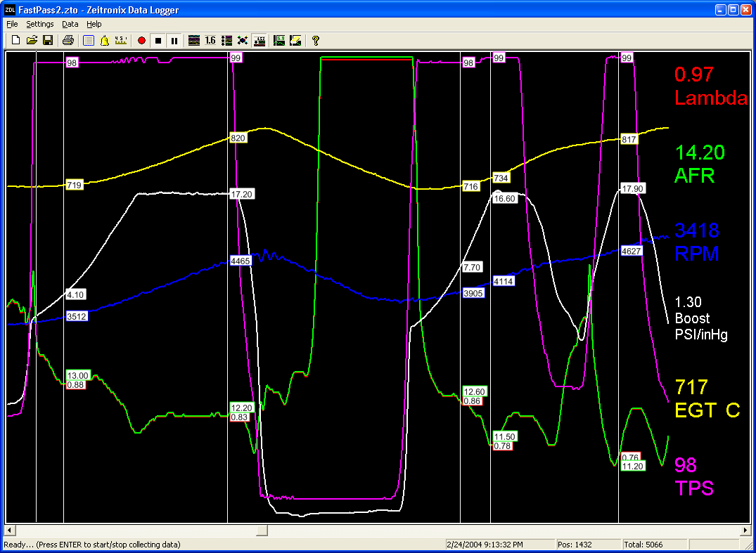756x553 pixels.
Task: Click the 817 EGT marker label
Action: point(629,139)
